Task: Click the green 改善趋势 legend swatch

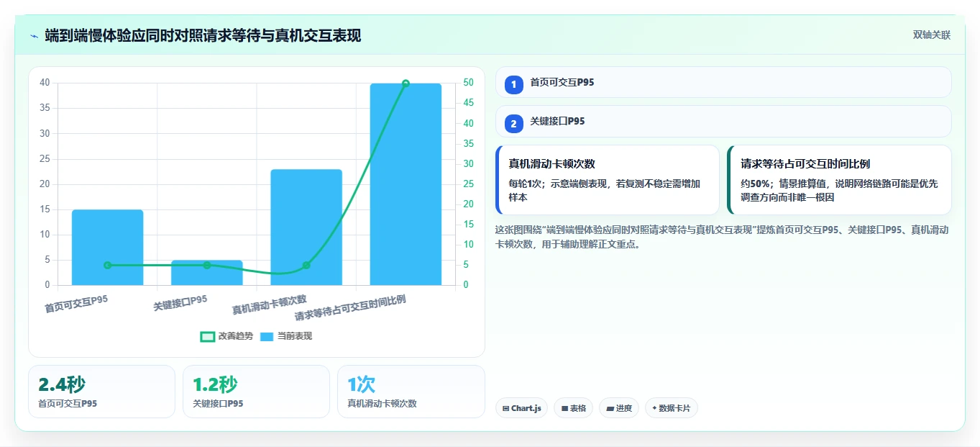Action: click(x=207, y=336)
